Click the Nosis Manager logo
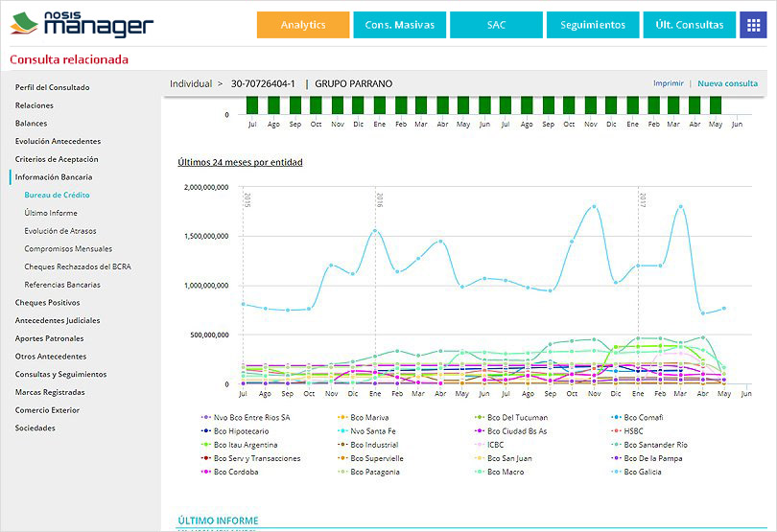 82,24
